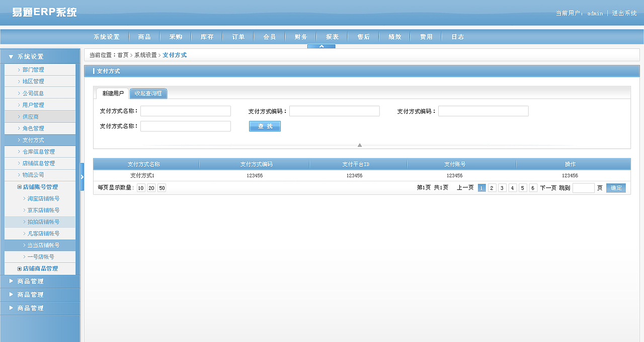The image size is (644, 342).
Task: Collapse sidebar using left edge arrow handle
Action: pyautogui.click(x=82, y=177)
